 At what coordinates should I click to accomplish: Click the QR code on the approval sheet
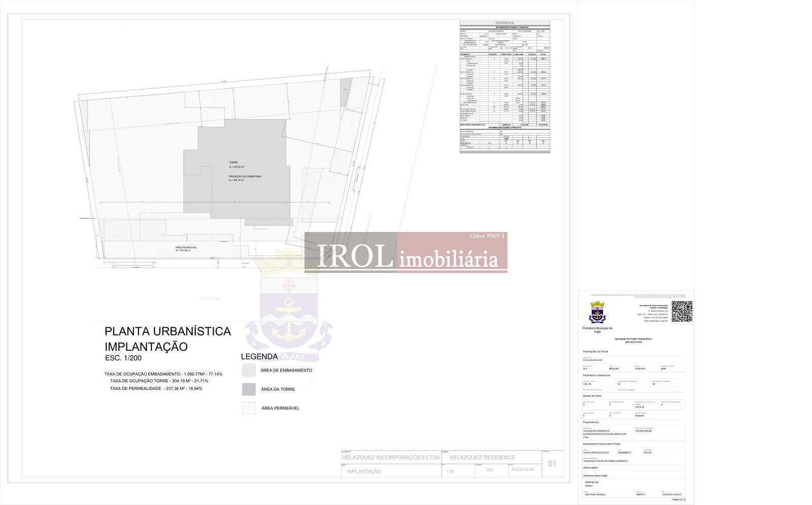tap(682, 311)
